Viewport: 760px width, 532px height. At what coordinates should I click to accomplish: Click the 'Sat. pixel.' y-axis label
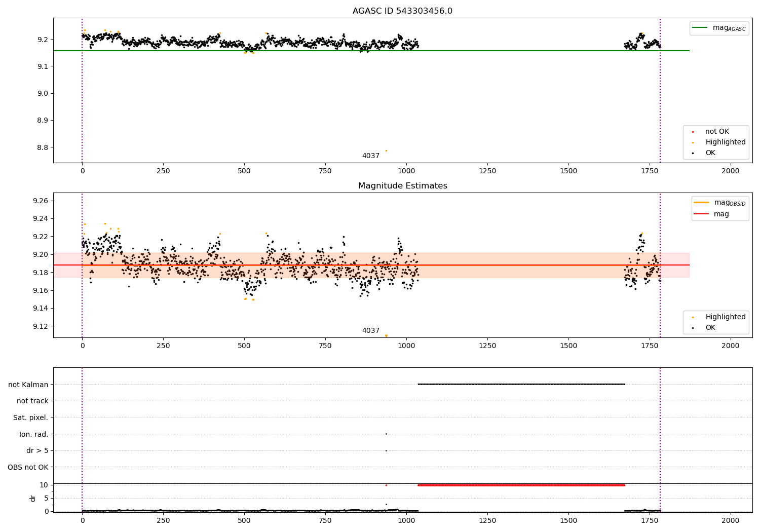(x=31, y=417)
